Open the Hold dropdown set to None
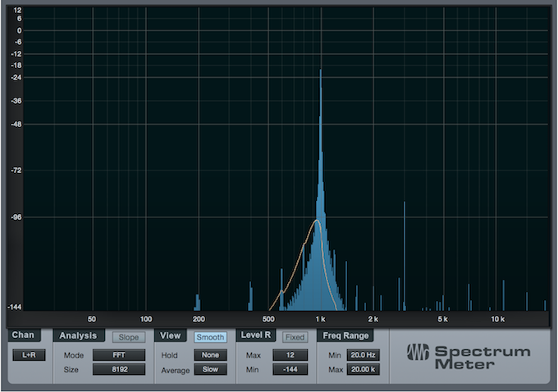The image size is (558, 392). coord(210,355)
